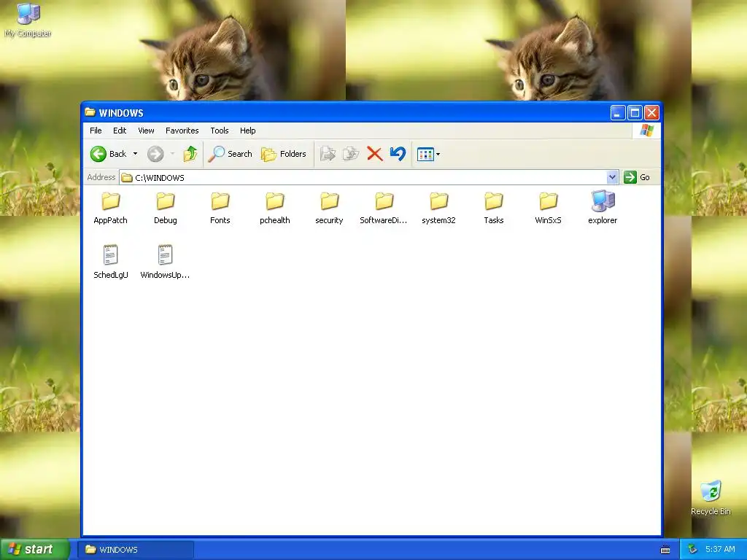Viewport: 747px width, 560px height.
Task: Select the security folder
Action: click(x=329, y=208)
